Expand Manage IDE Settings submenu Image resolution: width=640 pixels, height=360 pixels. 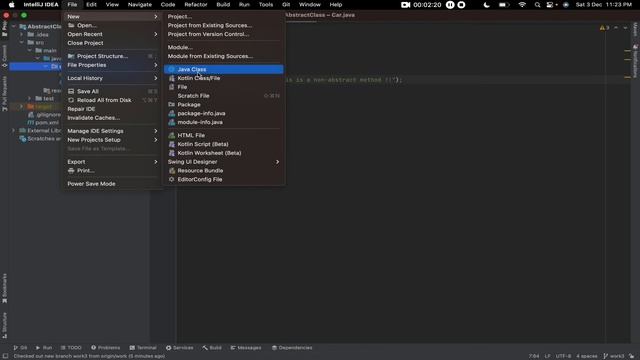click(x=112, y=131)
